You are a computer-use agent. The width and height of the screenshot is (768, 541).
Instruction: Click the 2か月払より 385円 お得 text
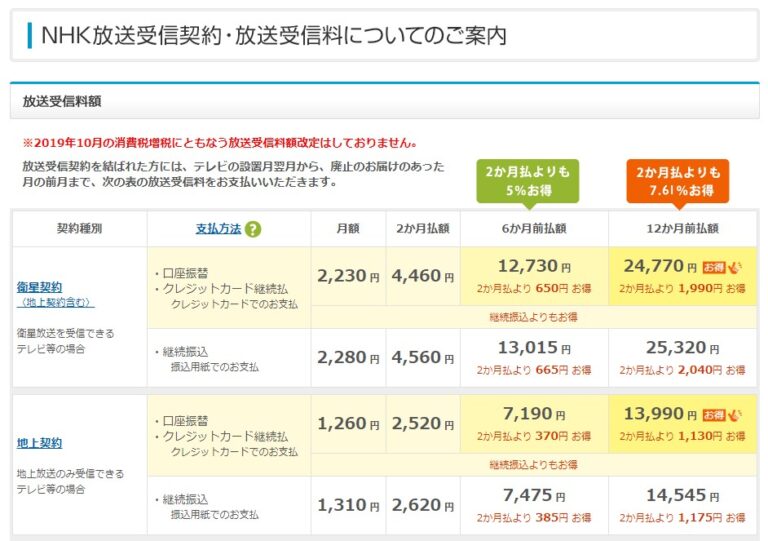point(534,517)
